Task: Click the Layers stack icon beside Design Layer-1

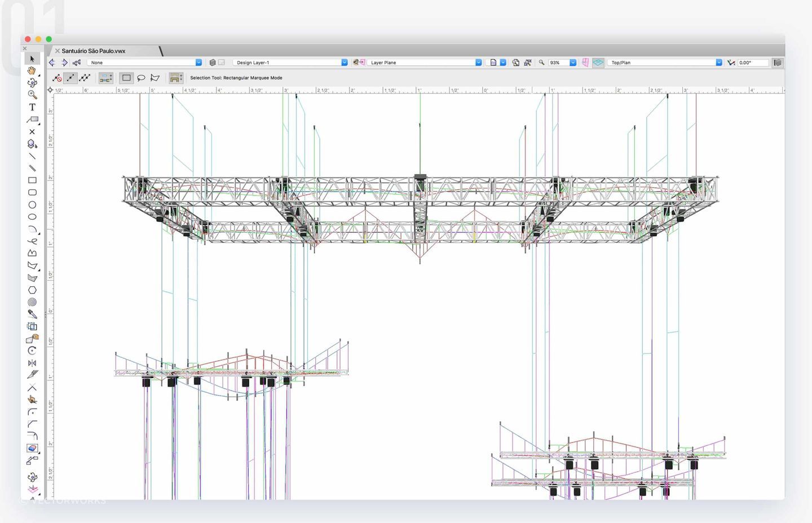Action: pos(213,63)
